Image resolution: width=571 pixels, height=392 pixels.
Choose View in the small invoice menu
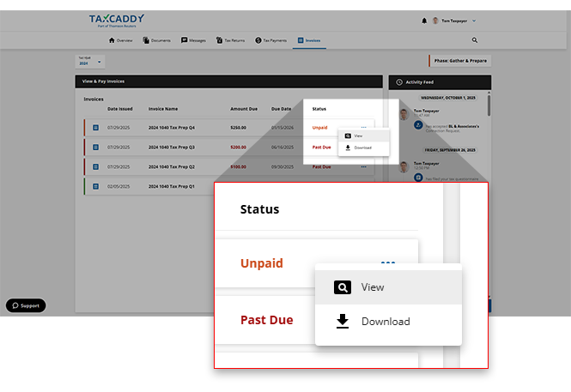364,136
